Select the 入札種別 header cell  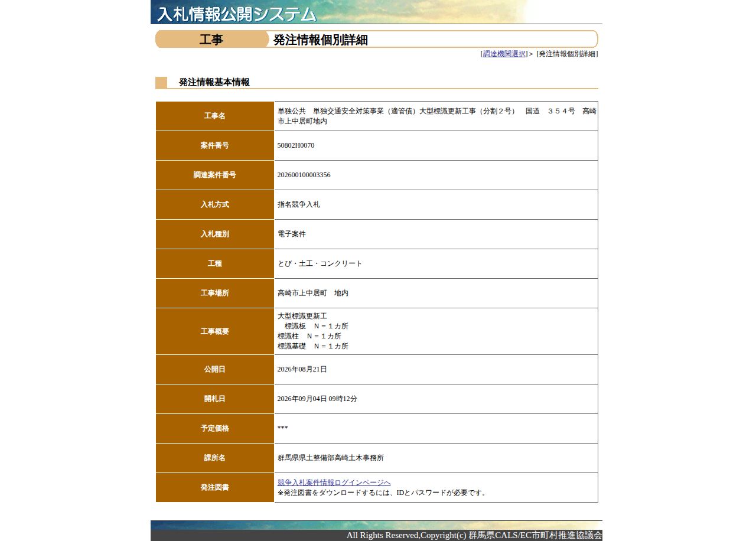215,234
